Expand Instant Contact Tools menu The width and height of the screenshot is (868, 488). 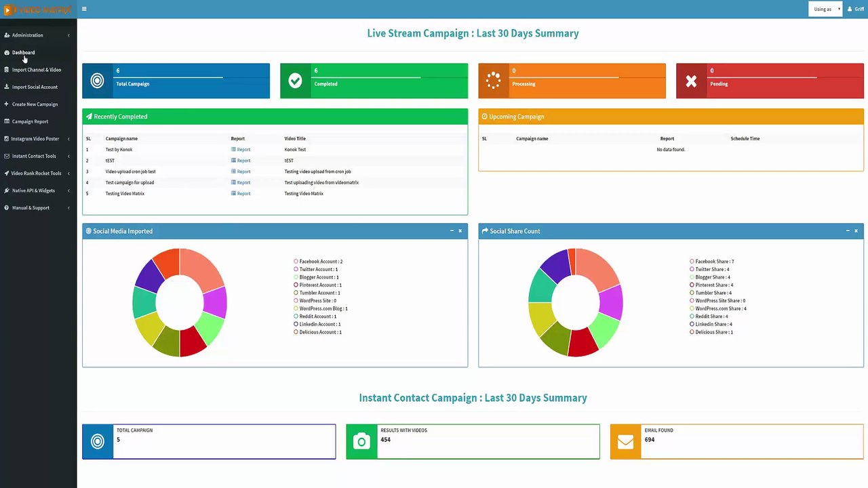(38, 156)
